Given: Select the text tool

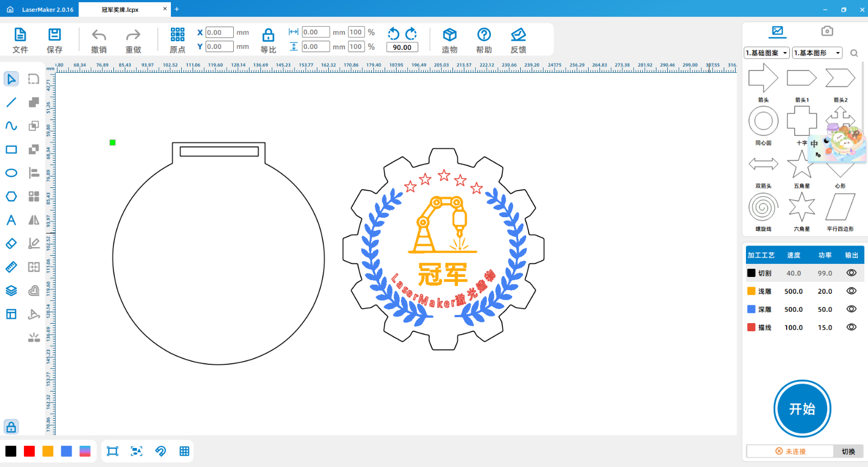Looking at the screenshot, I should [11, 220].
